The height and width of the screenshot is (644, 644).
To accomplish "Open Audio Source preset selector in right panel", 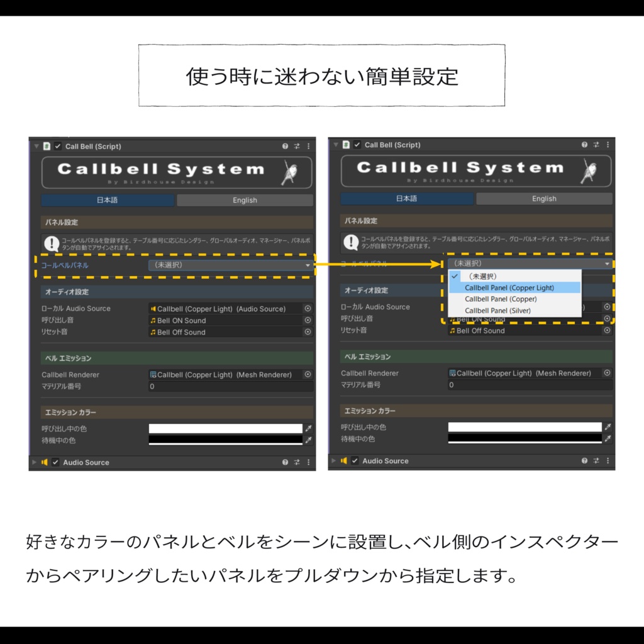I will tap(596, 460).
